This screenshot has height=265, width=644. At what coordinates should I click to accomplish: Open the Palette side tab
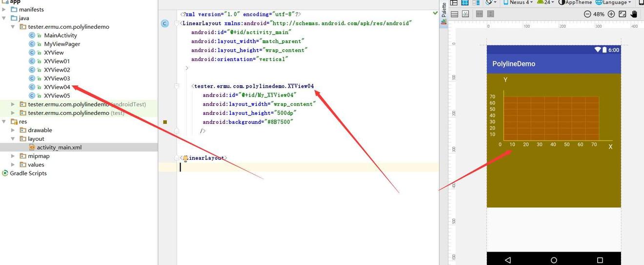pos(444,11)
